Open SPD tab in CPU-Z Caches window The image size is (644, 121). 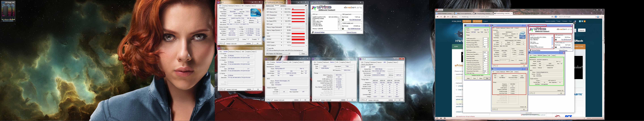[243, 52]
